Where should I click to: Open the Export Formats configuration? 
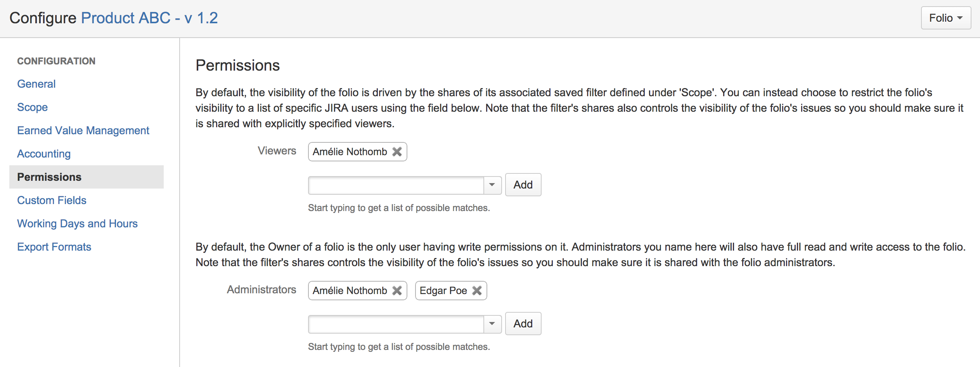[x=54, y=247]
